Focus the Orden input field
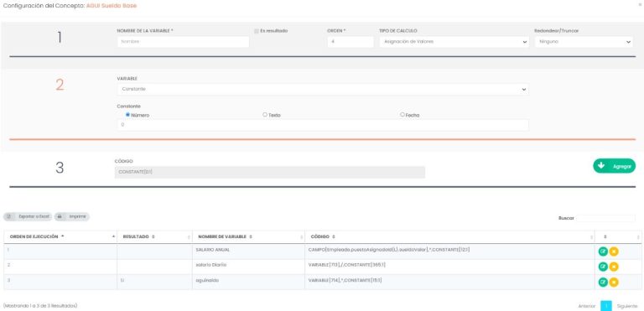The image size is (644, 311). pyautogui.click(x=351, y=41)
